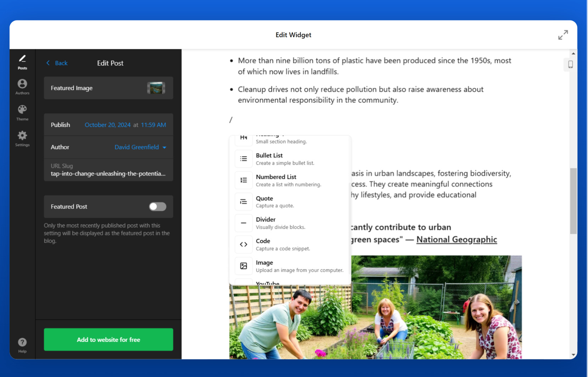Open the David Greenfield author dropdown
The width and height of the screenshot is (588, 377).
[140, 147]
